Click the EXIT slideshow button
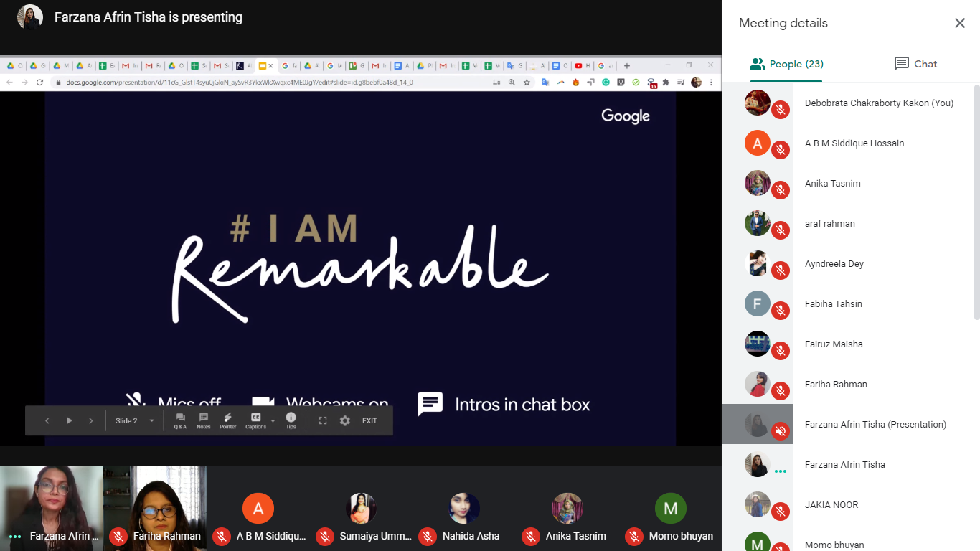 (369, 421)
